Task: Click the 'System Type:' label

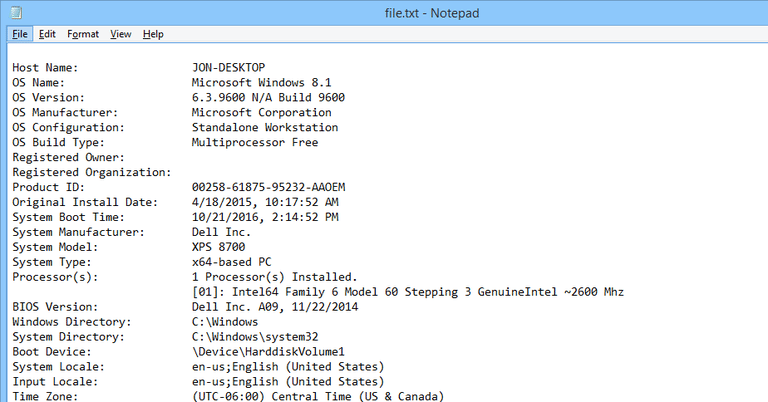Action: [51, 262]
